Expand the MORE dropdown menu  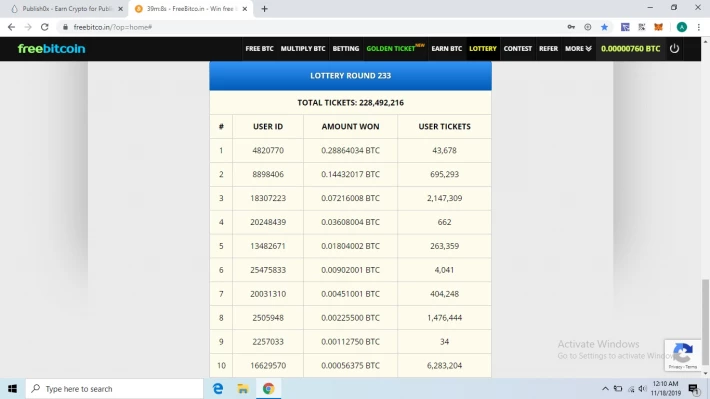tap(578, 48)
